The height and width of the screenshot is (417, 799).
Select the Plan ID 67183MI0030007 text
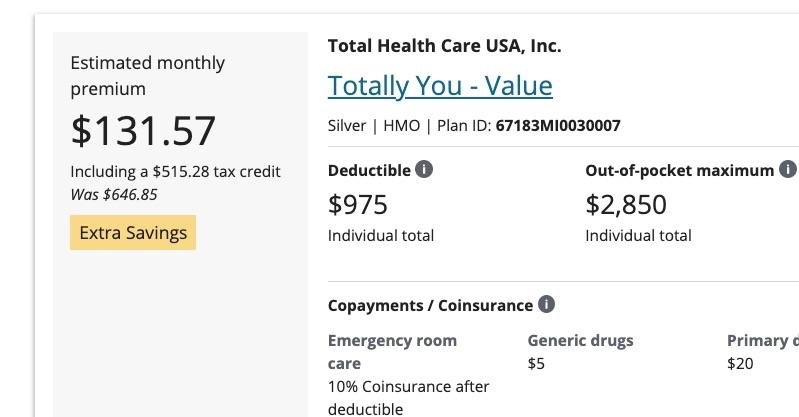[x=558, y=126]
